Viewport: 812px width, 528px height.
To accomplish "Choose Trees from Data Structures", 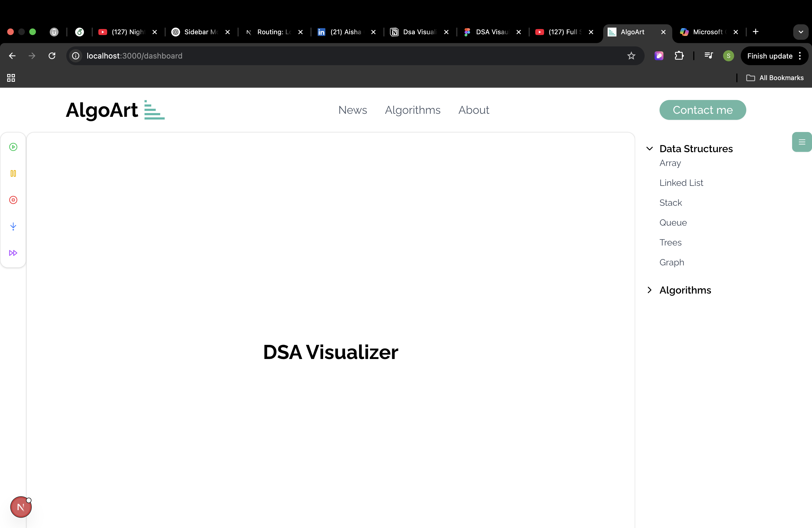I will click(670, 242).
